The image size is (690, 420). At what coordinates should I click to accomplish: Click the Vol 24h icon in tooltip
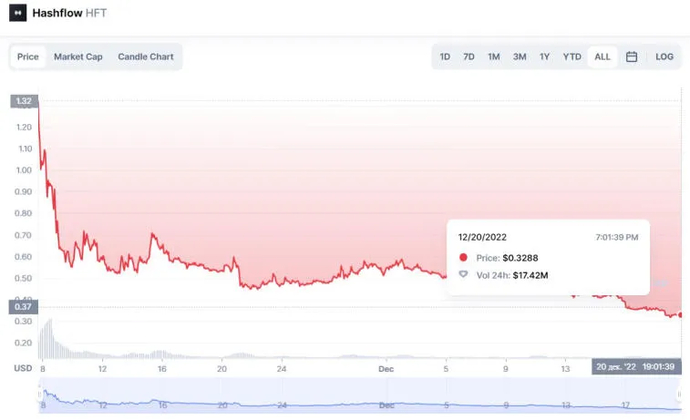pos(462,274)
